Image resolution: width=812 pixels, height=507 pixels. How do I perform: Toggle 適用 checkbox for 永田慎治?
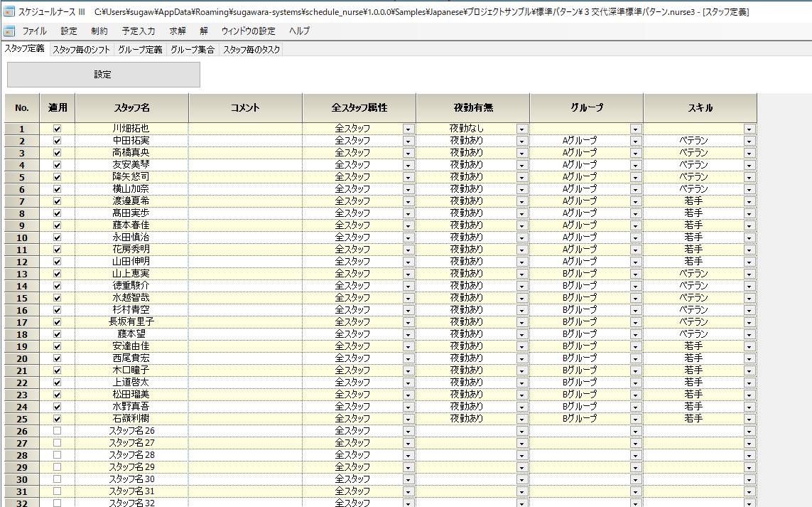pyautogui.click(x=57, y=238)
